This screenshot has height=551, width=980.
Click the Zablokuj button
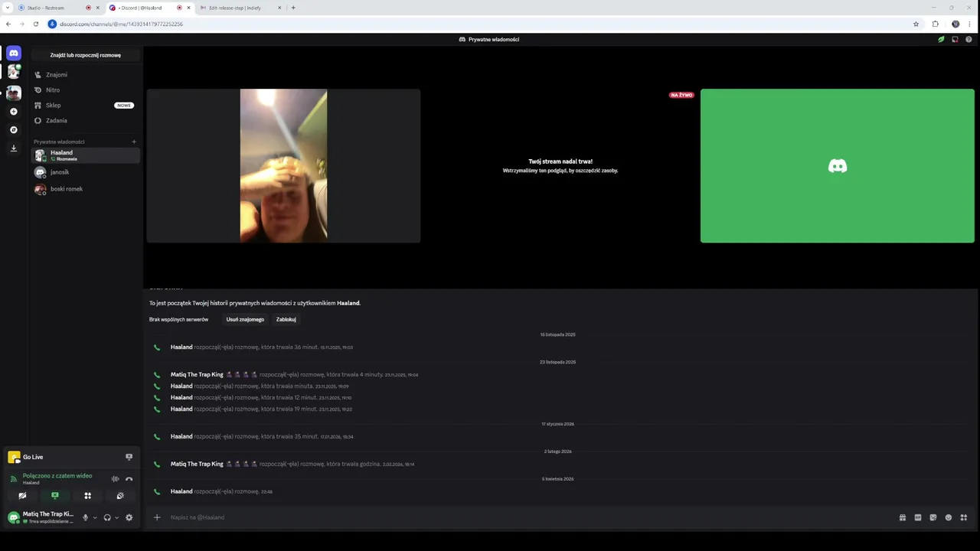click(x=286, y=319)
